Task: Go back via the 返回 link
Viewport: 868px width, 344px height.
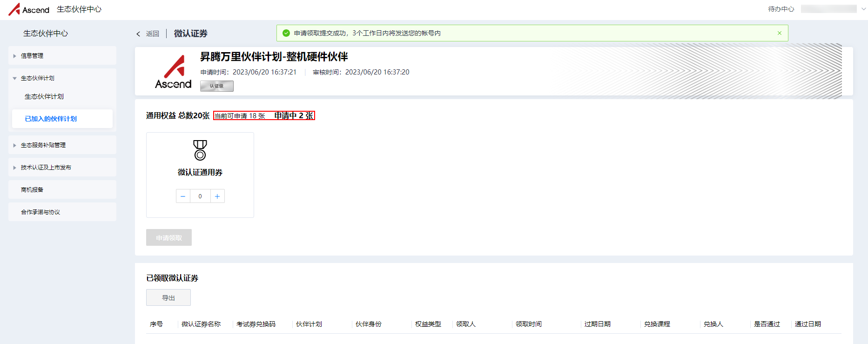Action: 153,34
